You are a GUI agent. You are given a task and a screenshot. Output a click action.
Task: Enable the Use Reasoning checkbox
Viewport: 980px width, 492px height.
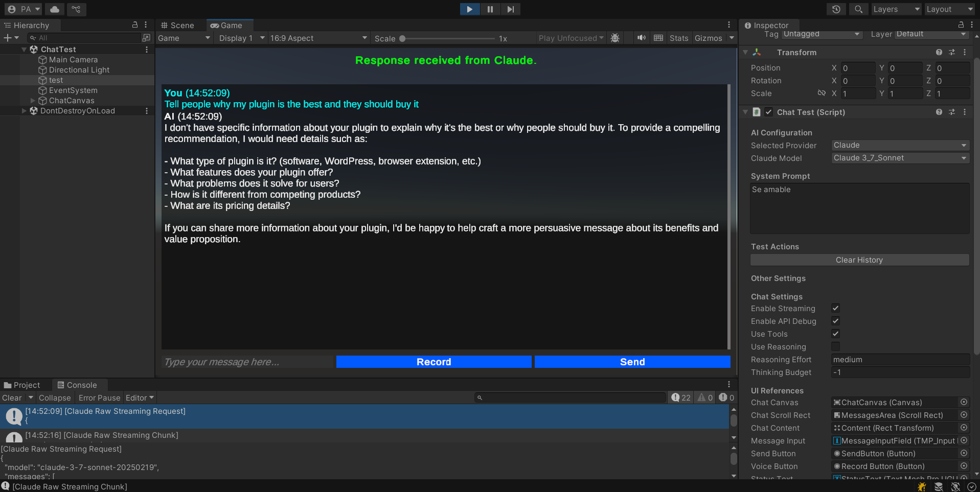coord(835,346)
